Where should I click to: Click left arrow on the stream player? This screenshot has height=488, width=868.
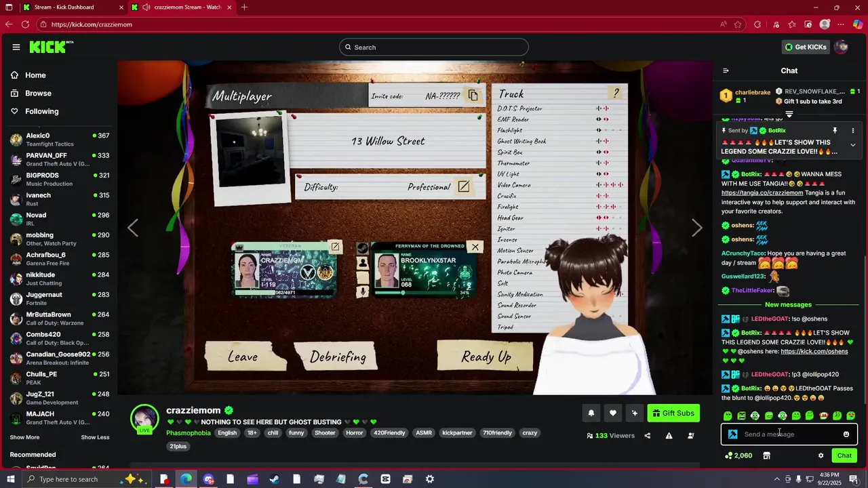tap(133, 228)
